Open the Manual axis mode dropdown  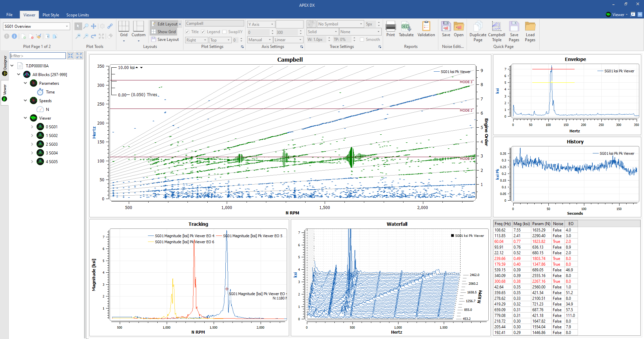point(270,40)
